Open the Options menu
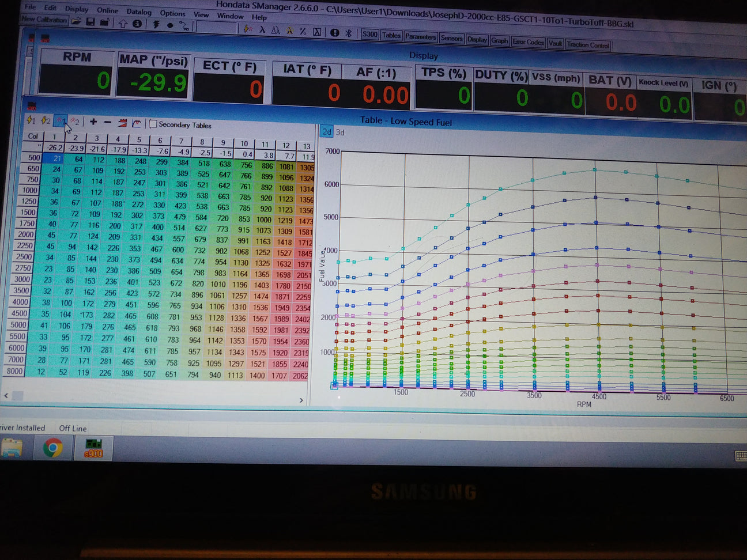The image size is (747, 560). point(172,13)
